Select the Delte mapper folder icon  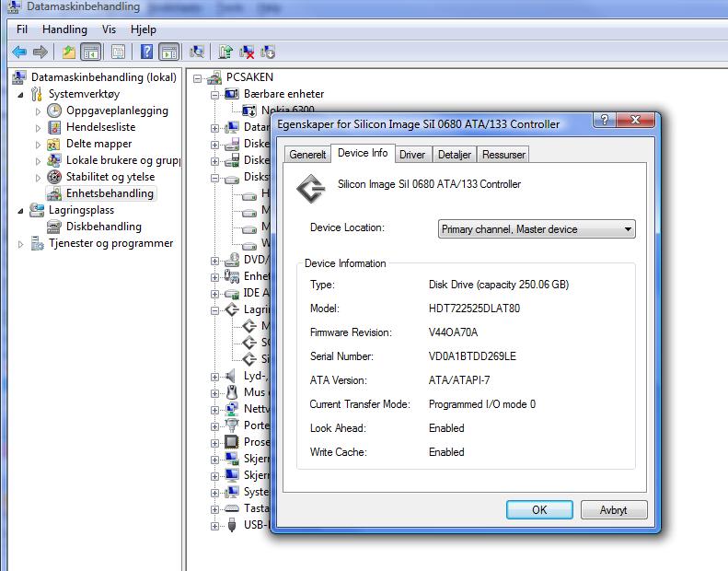click(x=54, y=144)
